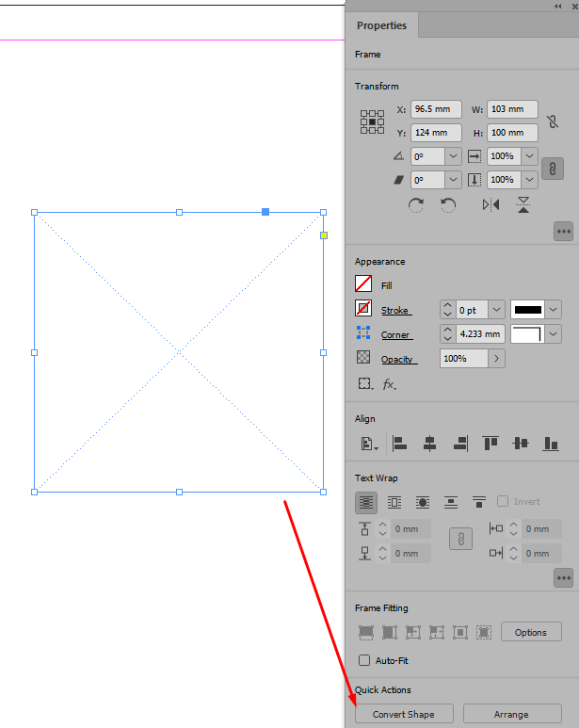The height and width of the screenshot is (728, 579).
Task: Align top edges
Action: [x=491, y=444]
